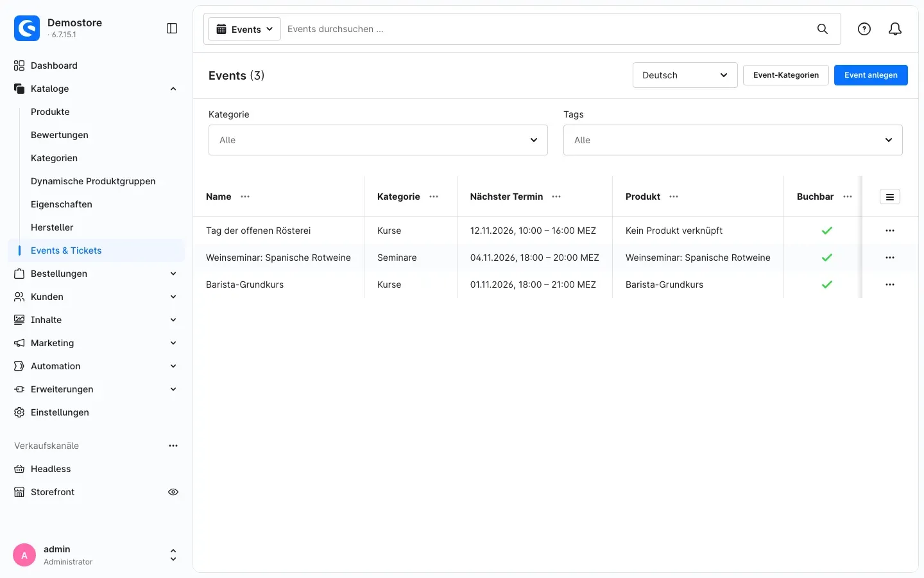Expand the Erweiterungen menu
Screen dimensions: 924x578
tap(173, 389)
